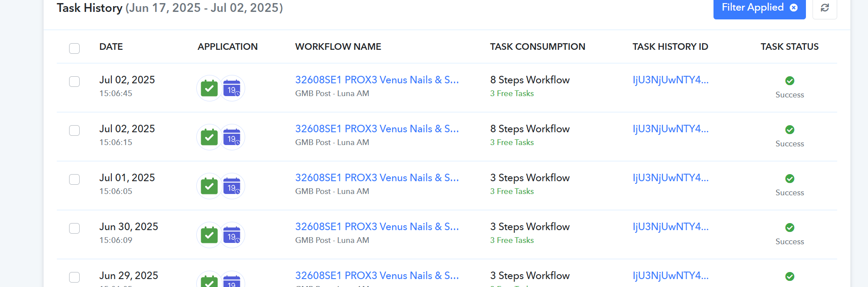Open the Jun 30 workflow name link

(377, 227)
